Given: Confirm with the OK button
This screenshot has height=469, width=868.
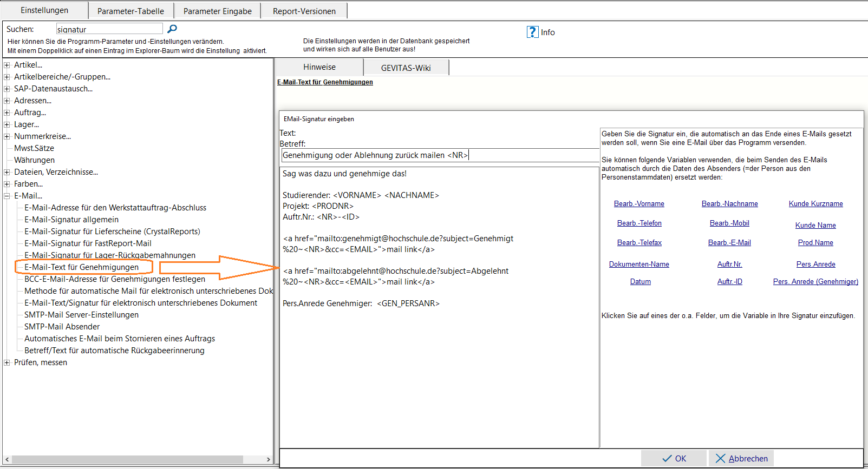Looking at the screenshot, I should point(674,458).
